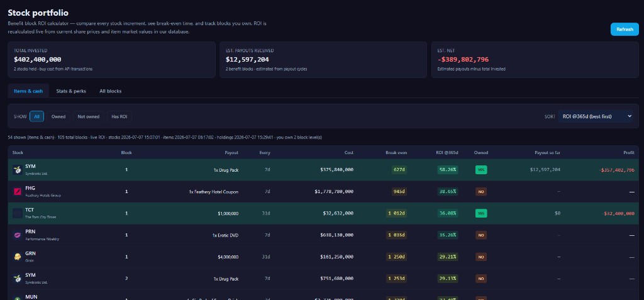Click the TCT Torn City Times icon
The height and width of the screenshot is (300, 644).
click(17, 213)
